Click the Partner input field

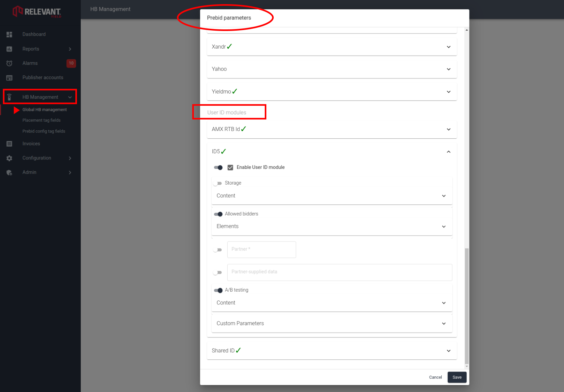point(262,250)
